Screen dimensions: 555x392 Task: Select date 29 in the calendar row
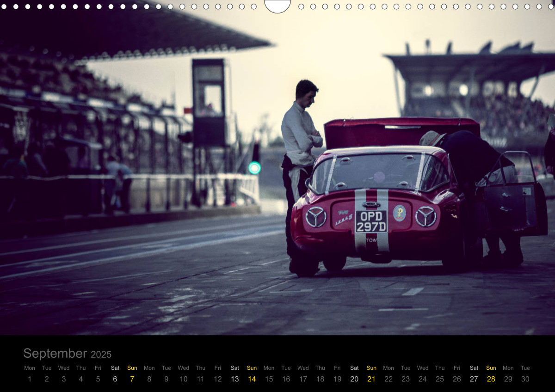pyautogui.click(x=508, y=379)
